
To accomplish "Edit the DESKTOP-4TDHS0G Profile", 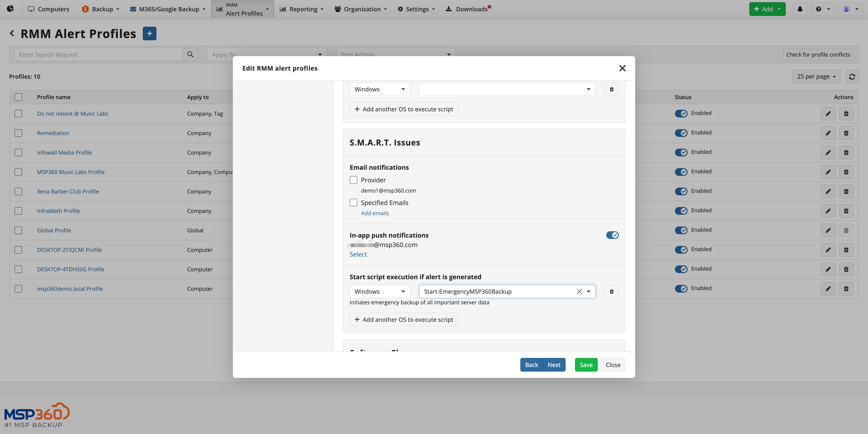I will (x=828, y=269).
